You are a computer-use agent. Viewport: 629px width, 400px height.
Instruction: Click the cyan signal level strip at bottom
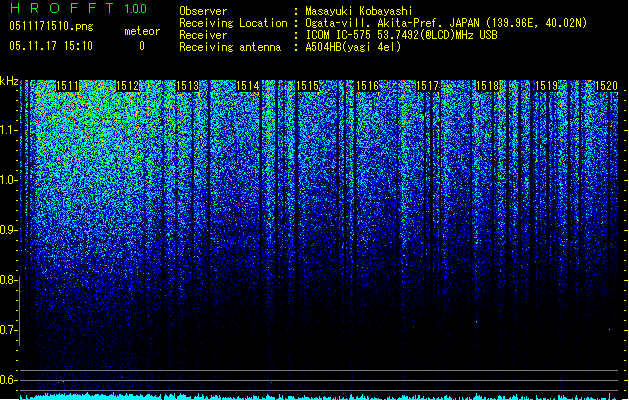click(319, 396)
